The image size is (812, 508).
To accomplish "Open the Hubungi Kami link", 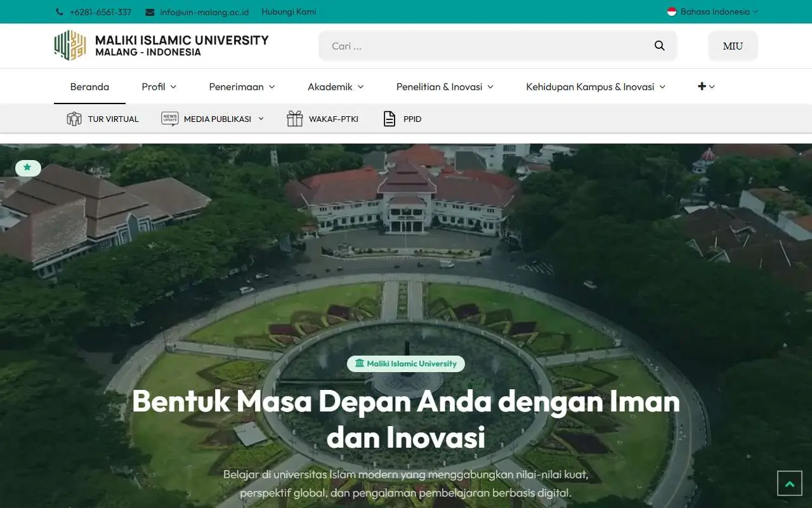I will coord(289,11).
